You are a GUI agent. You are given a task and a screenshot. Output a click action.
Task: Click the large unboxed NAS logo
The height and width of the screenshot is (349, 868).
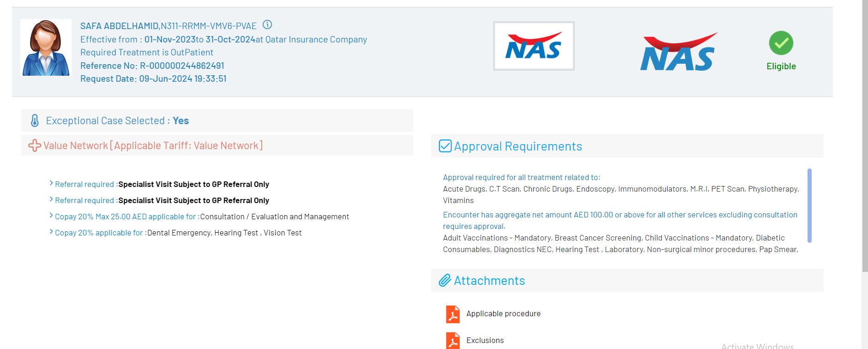click(677, 52)
